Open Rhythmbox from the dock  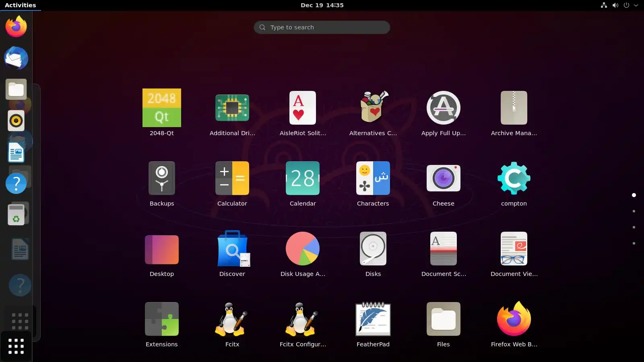tap(16, 121)
